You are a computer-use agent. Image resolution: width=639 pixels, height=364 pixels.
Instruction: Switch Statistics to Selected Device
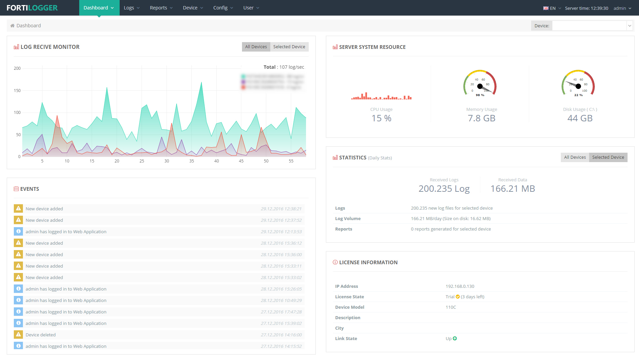[x=608, y=157]
